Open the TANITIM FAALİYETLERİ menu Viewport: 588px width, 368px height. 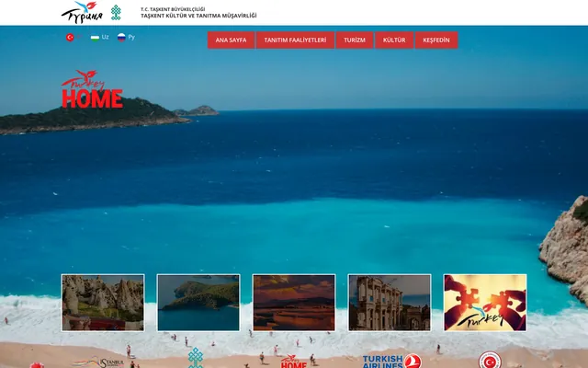[295, 40]
